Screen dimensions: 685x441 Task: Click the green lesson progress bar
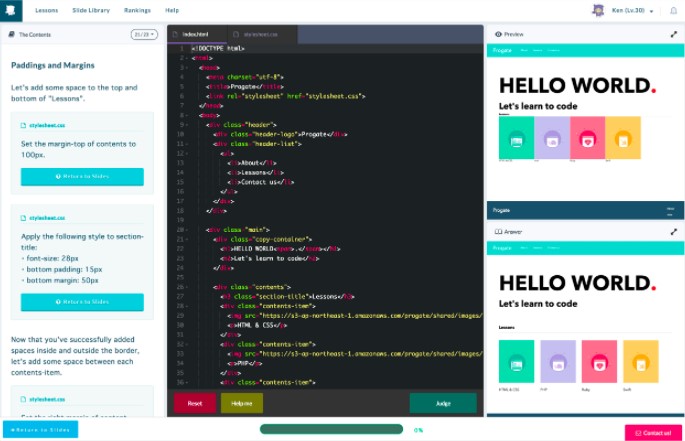click(332, 429)
